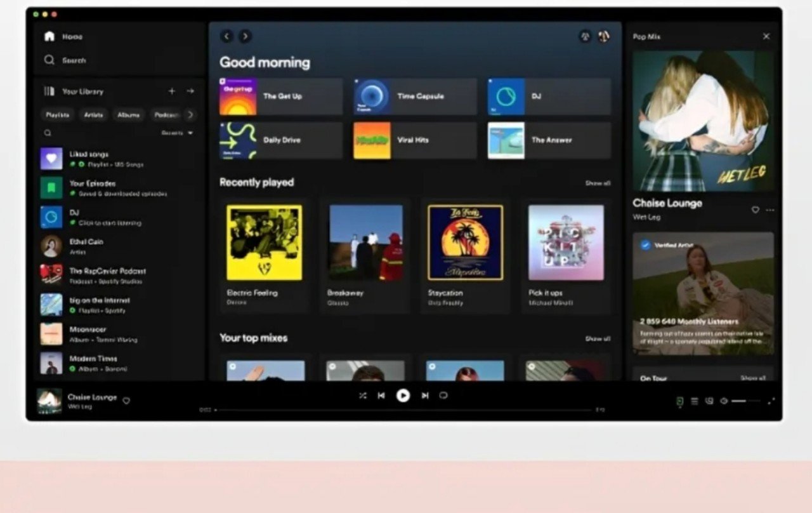The width and height of the screenshot is (812, 513).
Task: Like Chaise Lounge in the now playing bar
Action: pos(126,401)
